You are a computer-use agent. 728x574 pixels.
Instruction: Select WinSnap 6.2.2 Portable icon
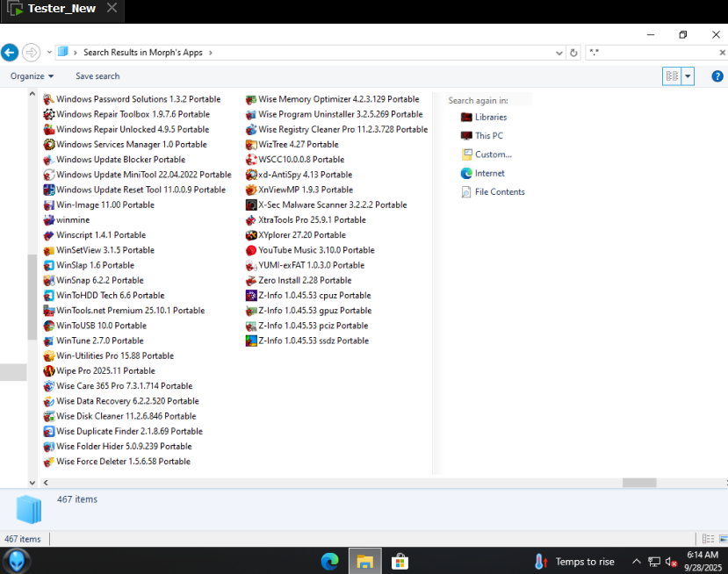click(49, 280)
